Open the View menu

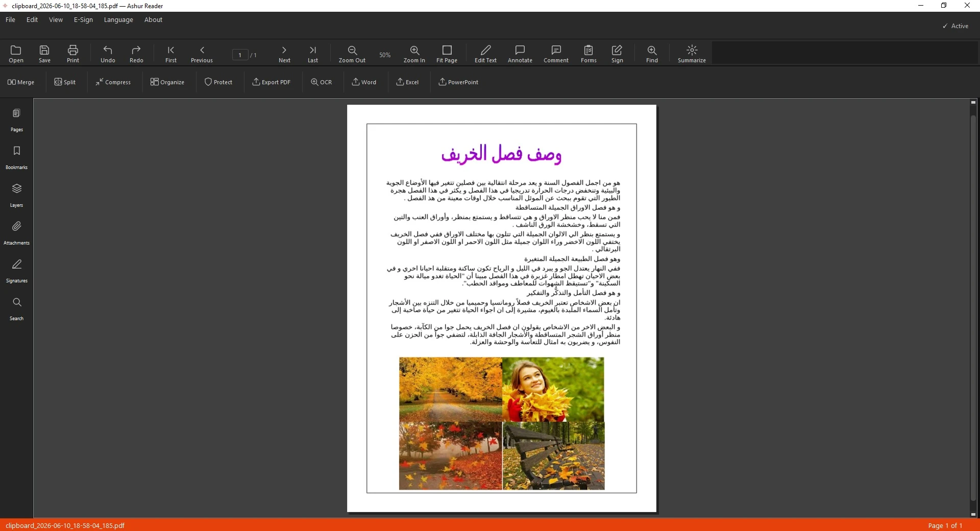pos(56,20)
